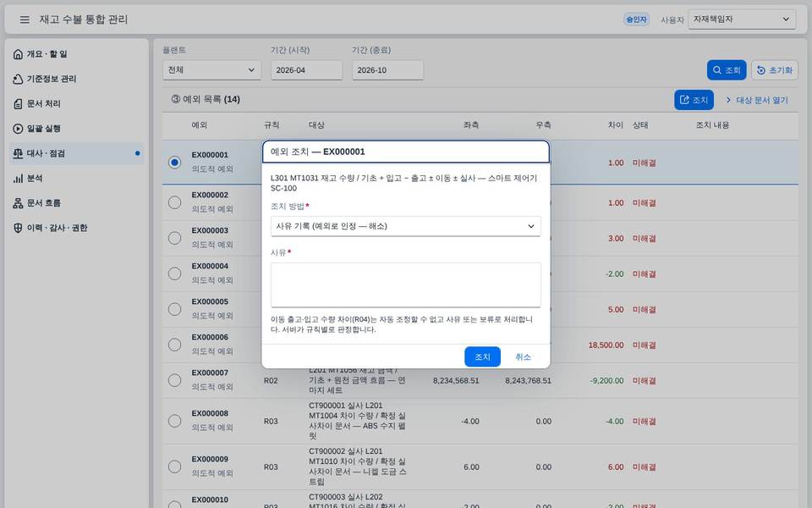812x508 pixels.
Task: Open 이력 · 감사 · 권한 menu item
Action: click(x=77, y=228)
